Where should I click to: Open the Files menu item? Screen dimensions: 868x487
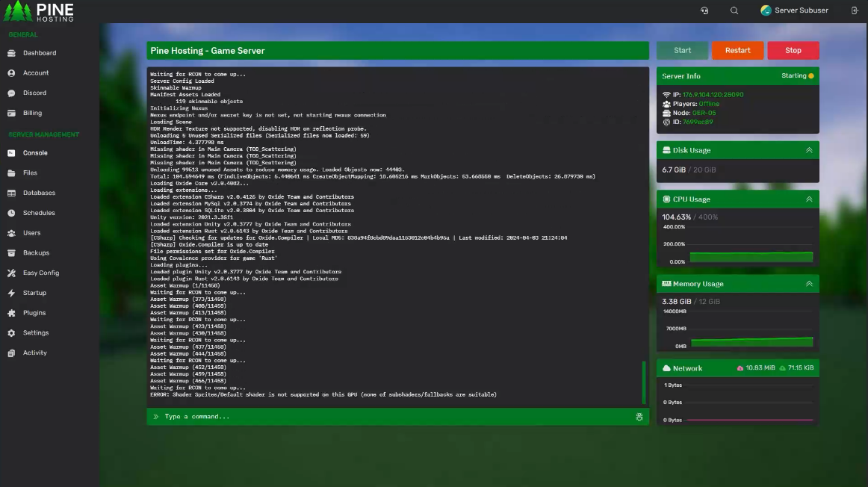pos(30,173)
